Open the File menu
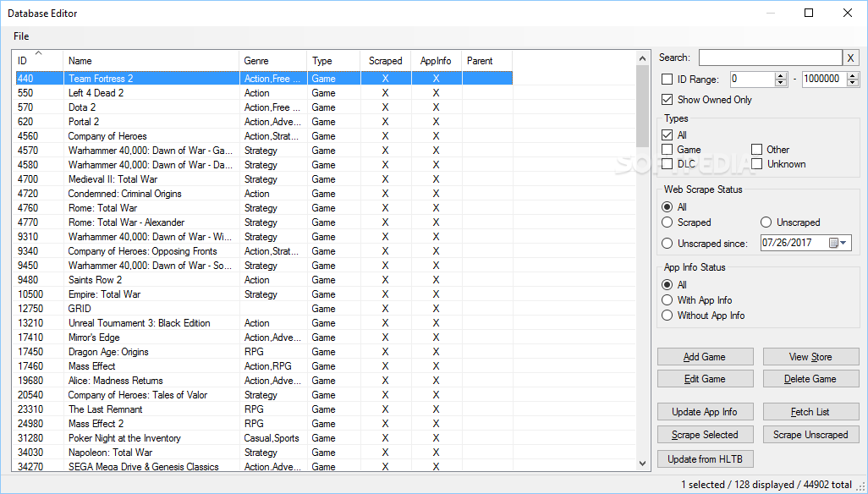 click(21, 36)
